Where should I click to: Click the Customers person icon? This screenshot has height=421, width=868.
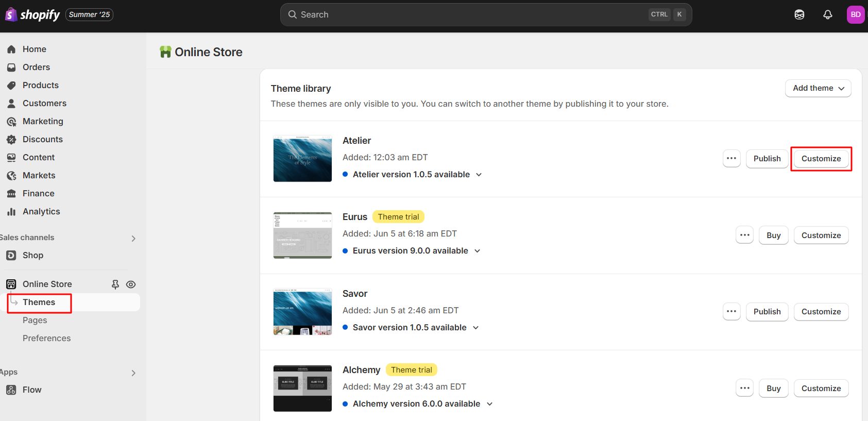point(11,104)
